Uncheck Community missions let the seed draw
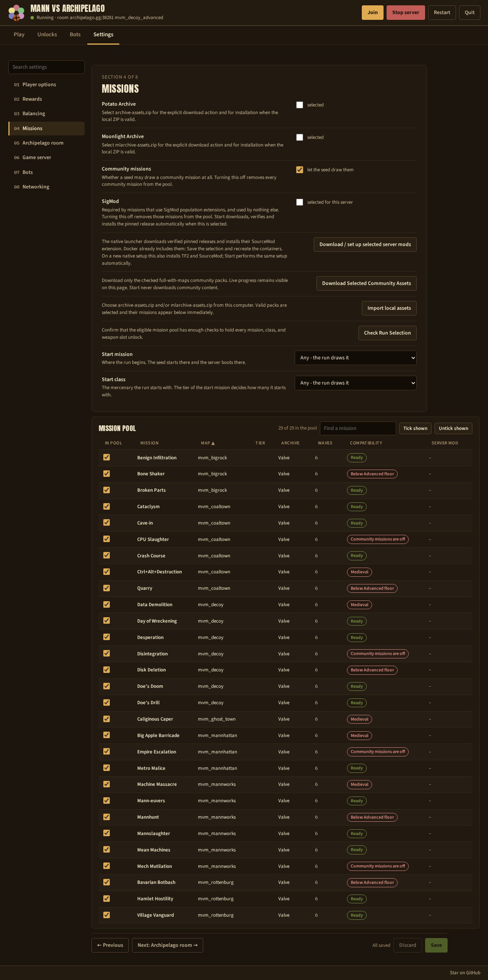 (300, 170)
